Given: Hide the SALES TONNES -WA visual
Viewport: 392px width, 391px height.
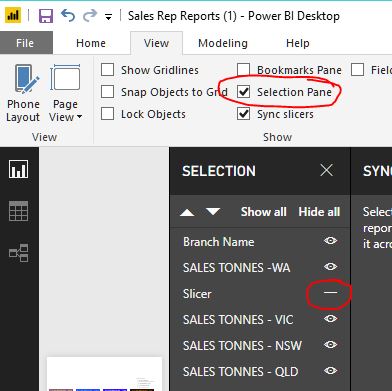Looking at the screenshot, I should (x=330, y=267).
